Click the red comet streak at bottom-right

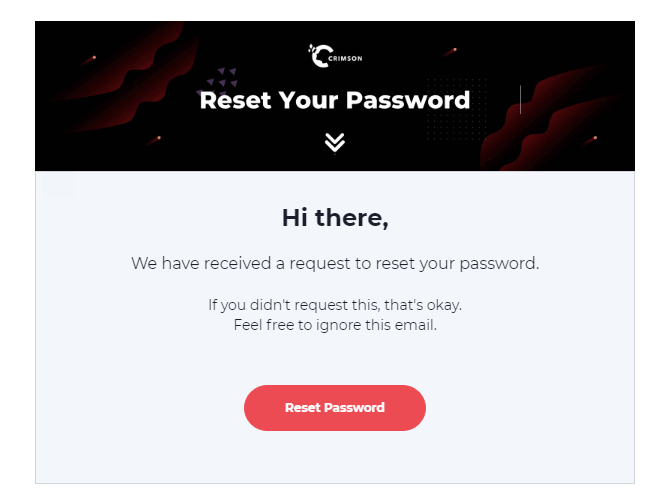coord(592,139)
